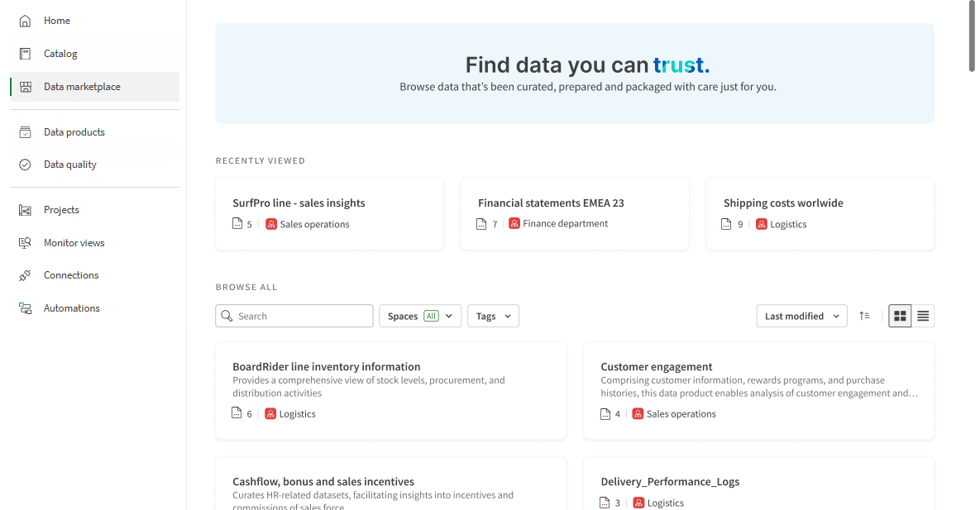Toggle the sort direction arrow

(865, 316)
